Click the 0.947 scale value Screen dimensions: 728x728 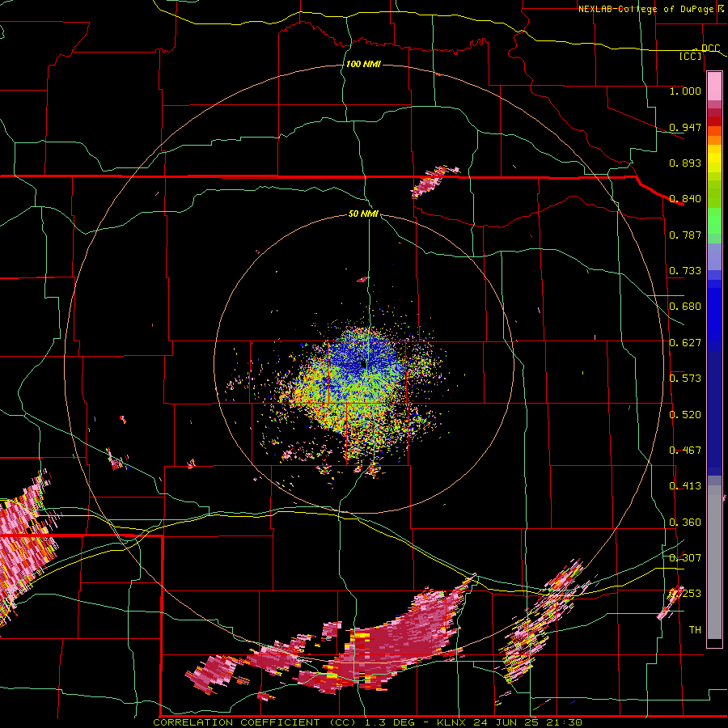(x=685, y=127)
